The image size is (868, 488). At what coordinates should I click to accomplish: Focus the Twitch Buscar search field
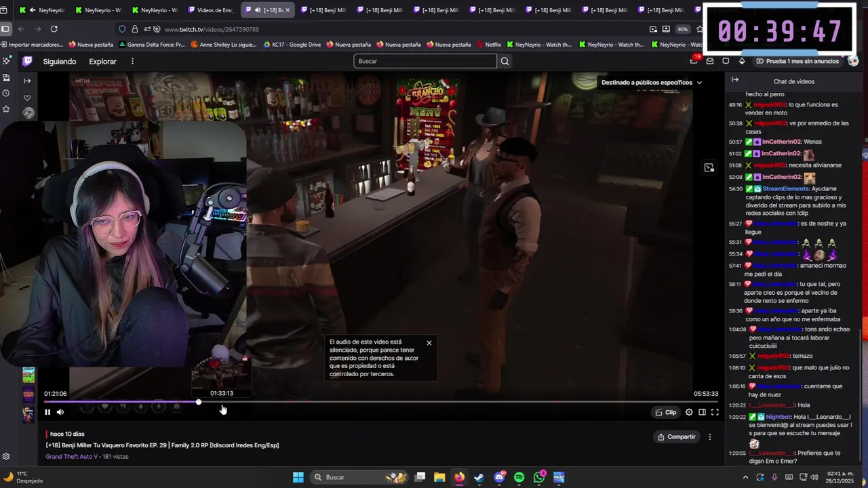[425, 61]
